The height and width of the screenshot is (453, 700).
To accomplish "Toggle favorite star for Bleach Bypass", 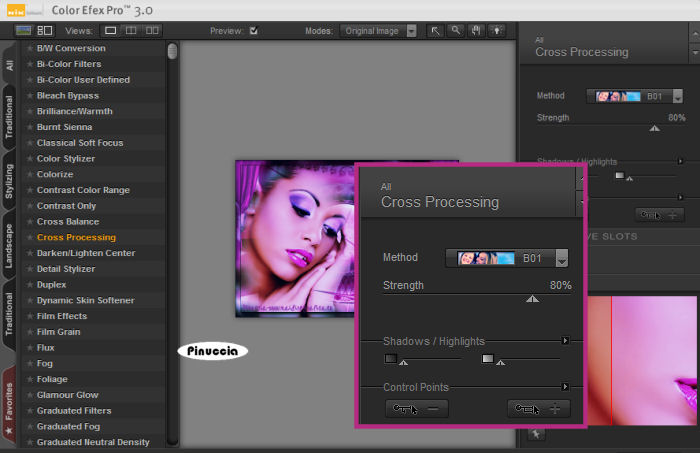I will click(30, 96).
